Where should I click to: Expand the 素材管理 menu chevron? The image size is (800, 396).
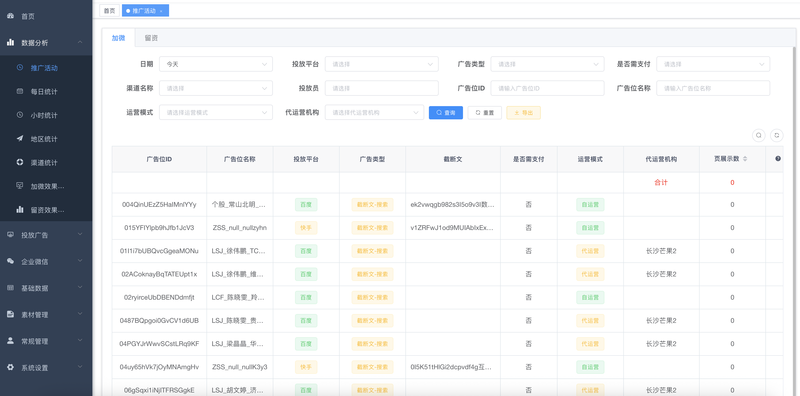point(80,314)
